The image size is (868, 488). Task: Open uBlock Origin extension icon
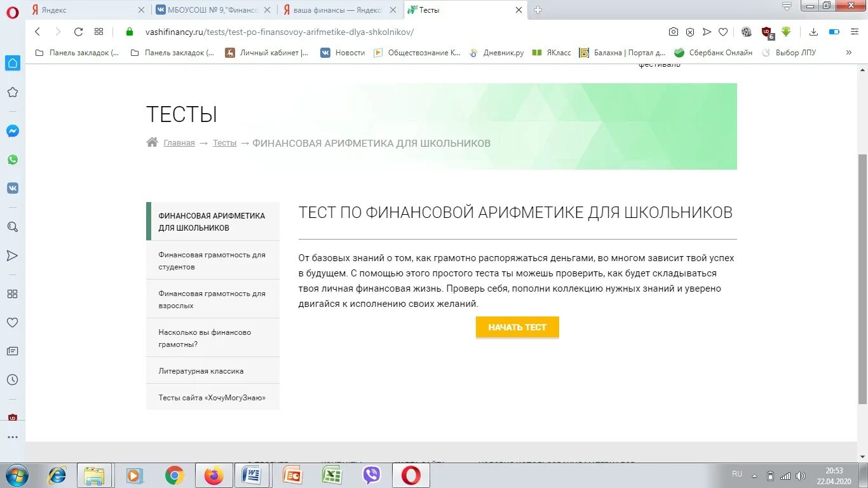(x=768, y=32)
